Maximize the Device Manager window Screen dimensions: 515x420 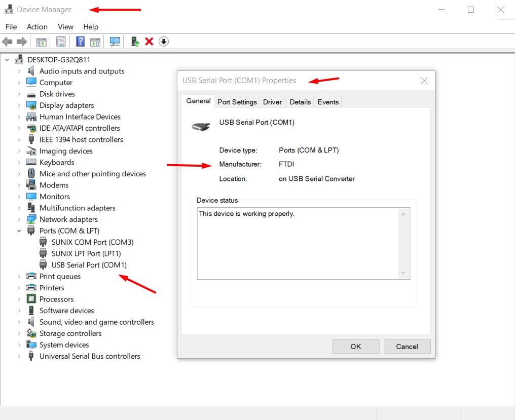coord(471,10)
